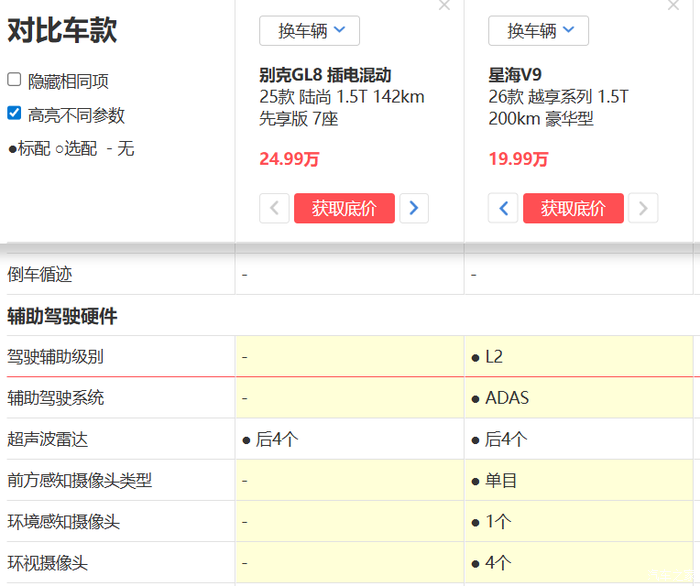Image resolution: width=700 pixels, height=586 pixels.
Task: Click the 24.99万 price
Action: [x=289, y=159]
